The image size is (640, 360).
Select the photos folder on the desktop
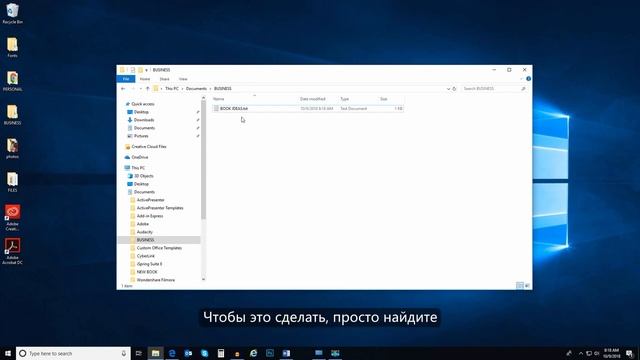12,148
